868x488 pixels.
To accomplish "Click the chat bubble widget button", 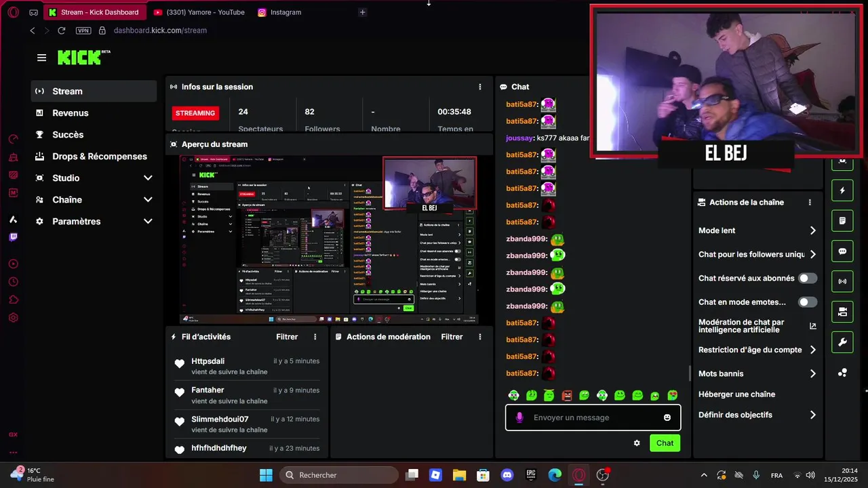I will click(x=842, y=251).
